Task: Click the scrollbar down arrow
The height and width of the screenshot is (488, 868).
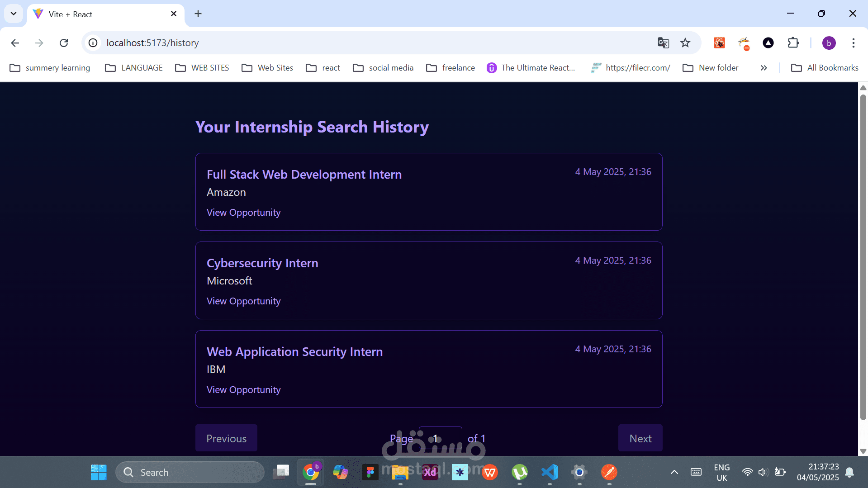Action: [x=863, y=451]
